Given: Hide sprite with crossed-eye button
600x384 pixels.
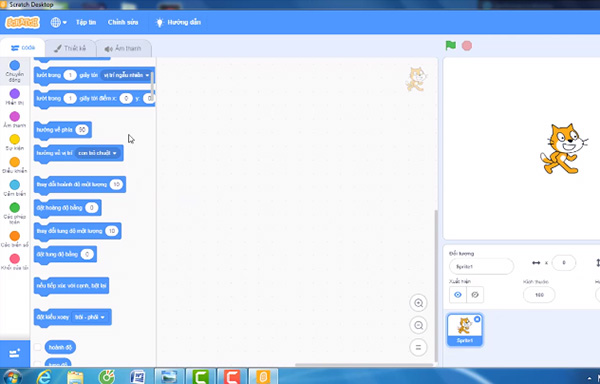Looking at the screenshot, I should click(x=475, y=295).
